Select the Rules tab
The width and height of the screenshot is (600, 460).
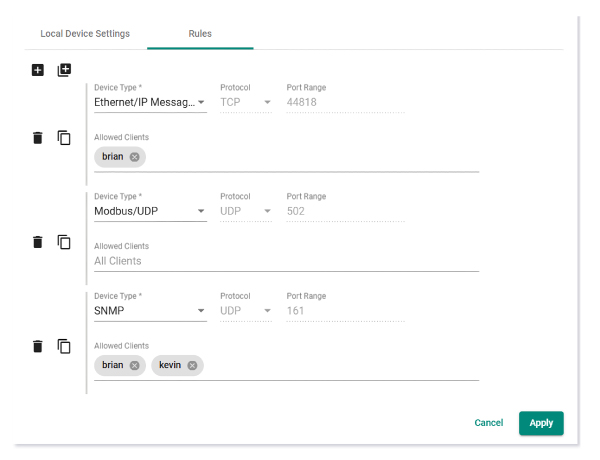click(200, 34)
